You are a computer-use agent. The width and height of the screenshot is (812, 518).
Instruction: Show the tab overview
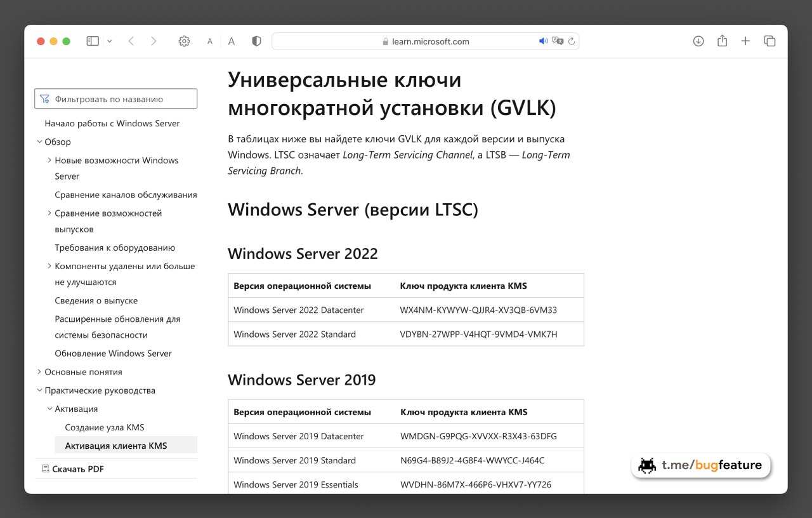pyautogui.click(x=769, y=41)
